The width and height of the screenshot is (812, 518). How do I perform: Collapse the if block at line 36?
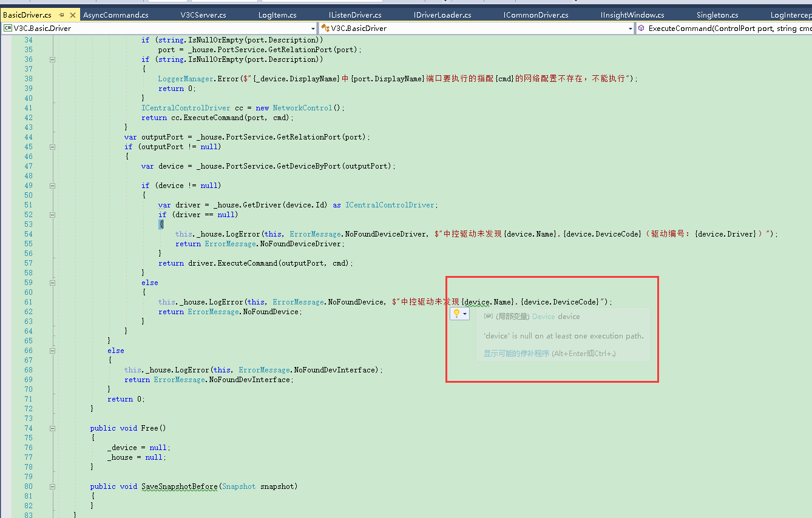pos(52,59)
